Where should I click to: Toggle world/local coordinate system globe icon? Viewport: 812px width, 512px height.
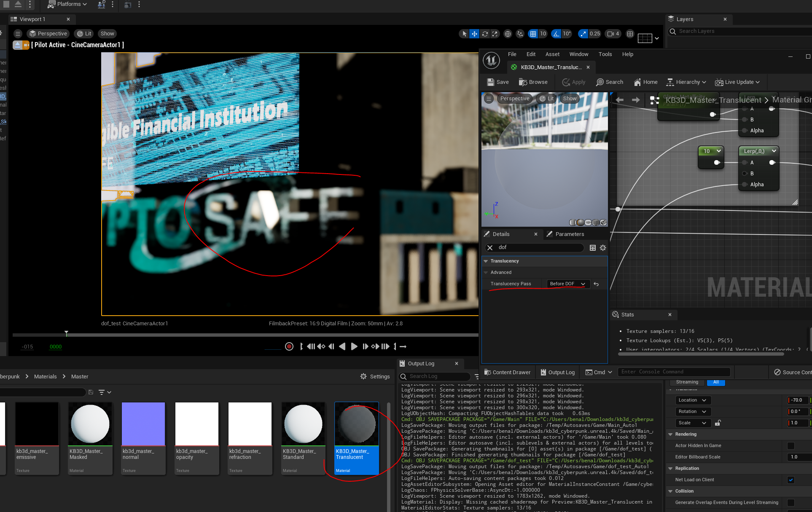pyautogui.click(x=508, y=34)
